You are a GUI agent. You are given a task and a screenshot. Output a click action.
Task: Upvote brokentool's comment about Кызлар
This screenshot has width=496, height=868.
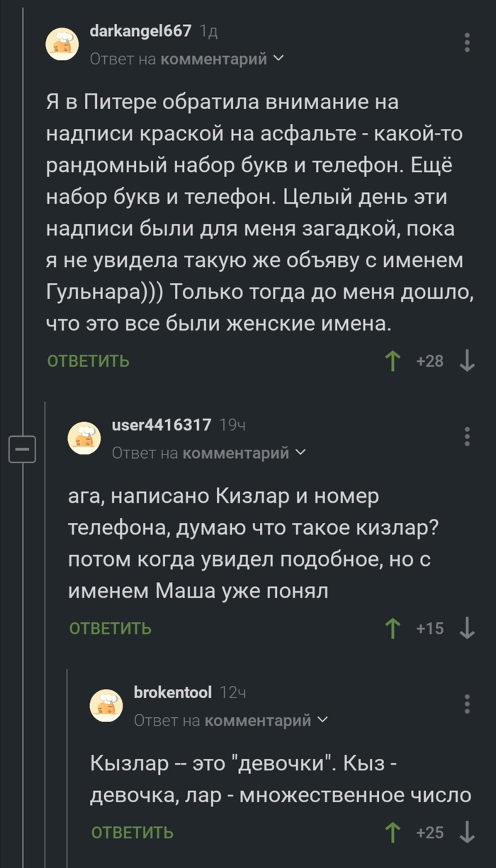coord(390,833)
